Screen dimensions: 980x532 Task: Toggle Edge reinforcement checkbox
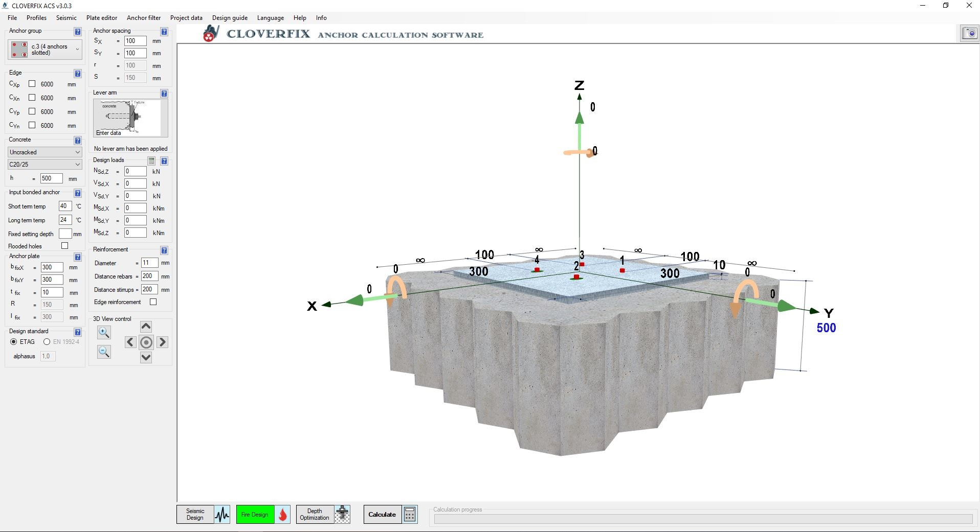[153, 302]
